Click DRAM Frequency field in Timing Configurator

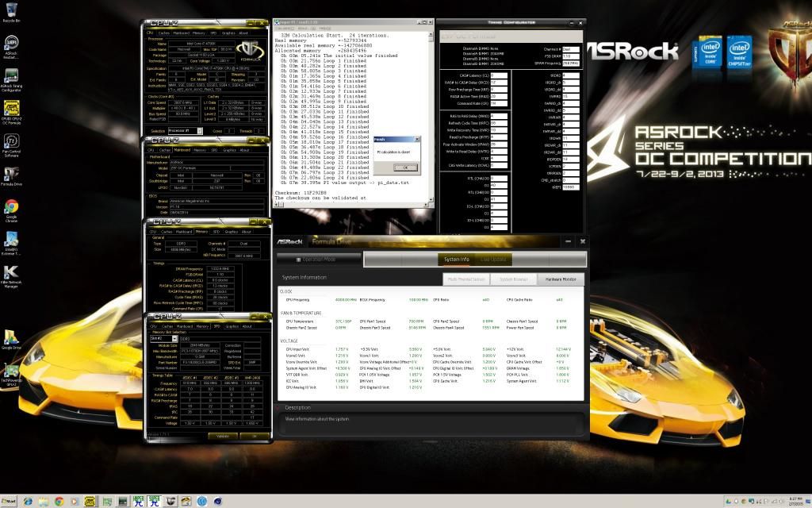[x=571, y=63]
